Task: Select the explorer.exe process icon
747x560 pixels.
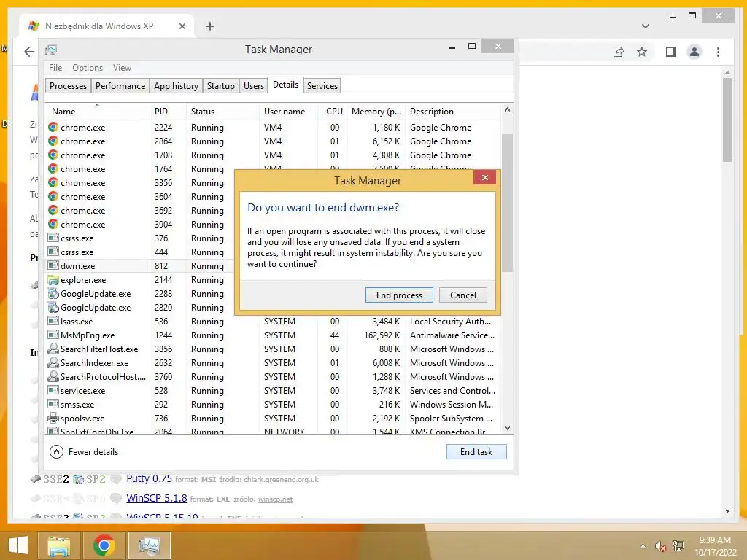Action: [x=53, y=279]
